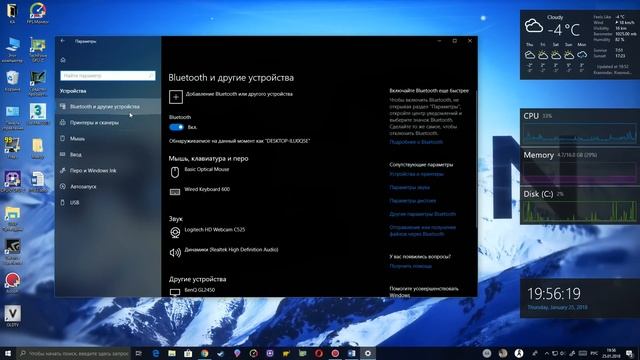Open Microsoft Store from the taskbar
640x360 pixels.
(x=188, y=353)
